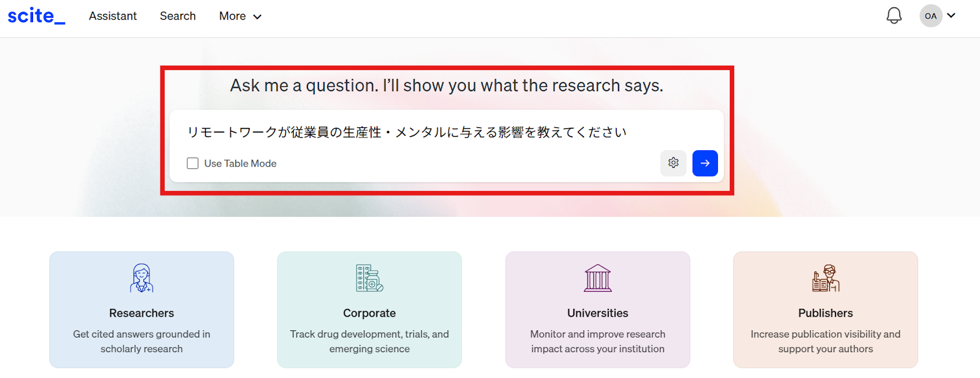Click the Corporate medicine icon

369,278
